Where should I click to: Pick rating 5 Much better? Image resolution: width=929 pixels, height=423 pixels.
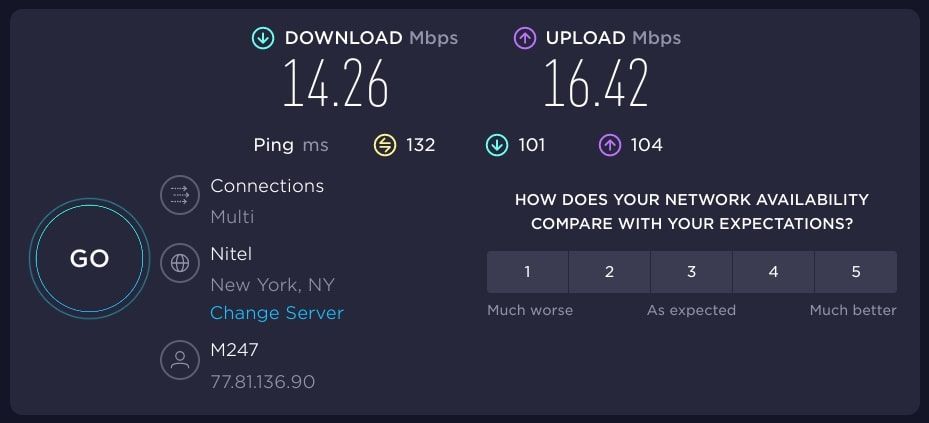(x=856, y=272)
